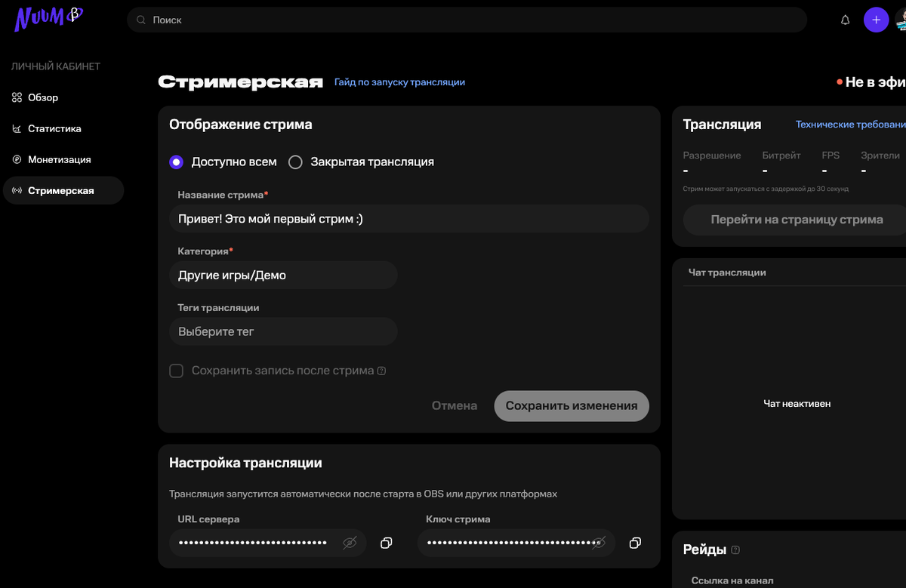This screenshot has height=588, width=906.
Task: Select the Доступно всем radio button
Action: tap(175, 162)
